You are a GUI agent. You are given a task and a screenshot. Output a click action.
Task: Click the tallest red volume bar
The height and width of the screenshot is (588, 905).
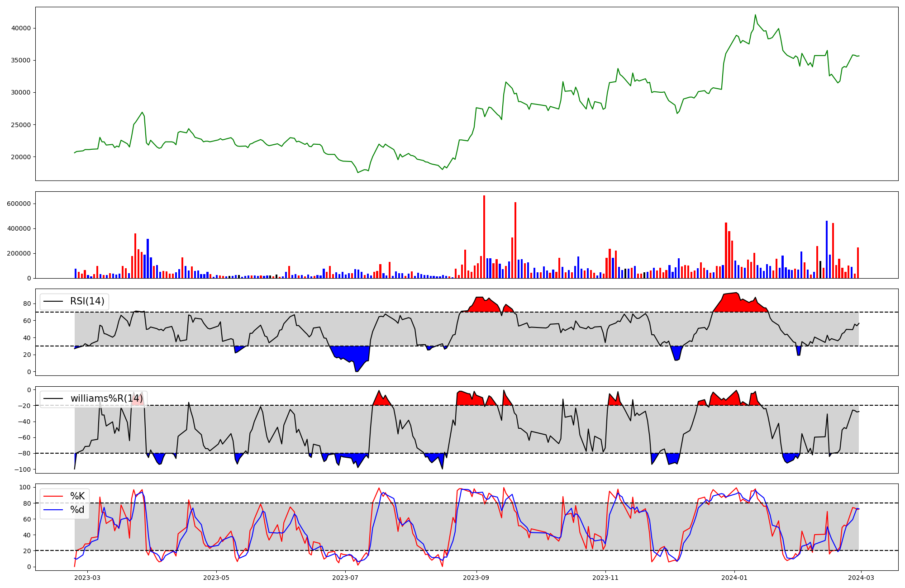484,237
